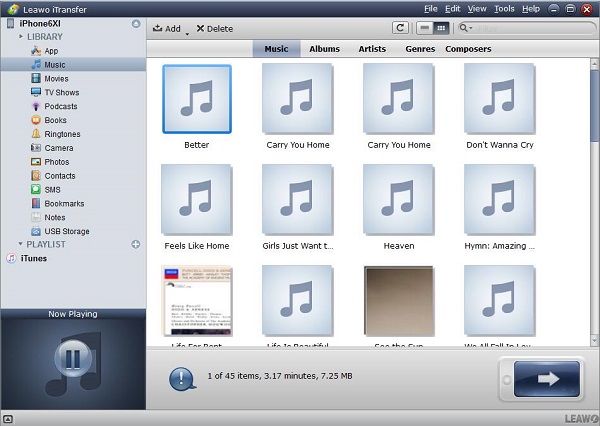
Task: Click the Delete button
Action: pos(214,29)
